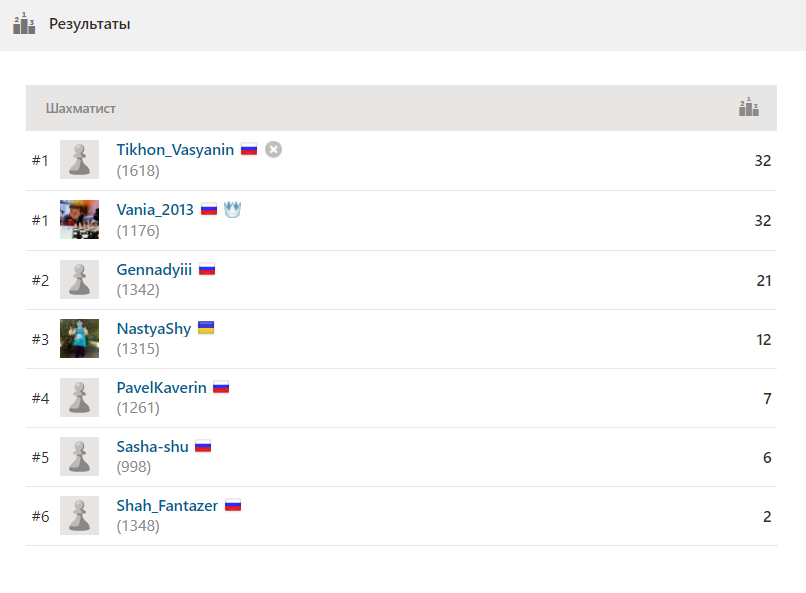
Task: Click the Russian flag next to Sasha-shu
Action: point(203,446)
